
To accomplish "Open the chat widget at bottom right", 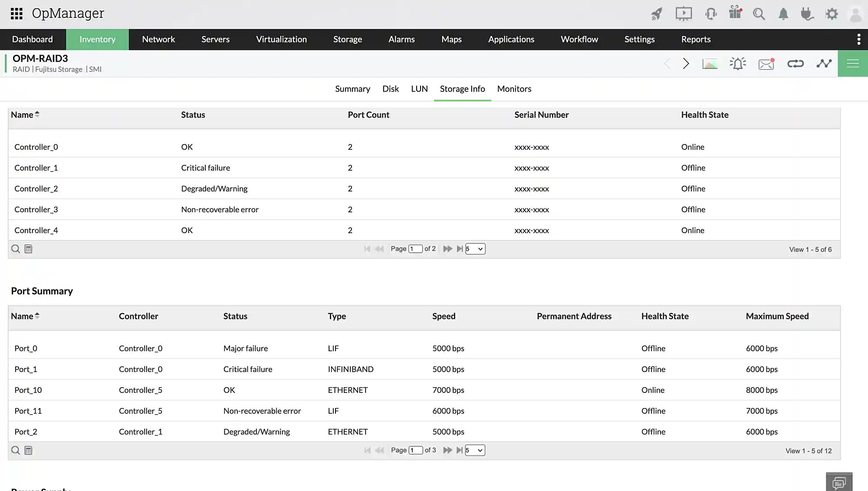I will [839, 482].
